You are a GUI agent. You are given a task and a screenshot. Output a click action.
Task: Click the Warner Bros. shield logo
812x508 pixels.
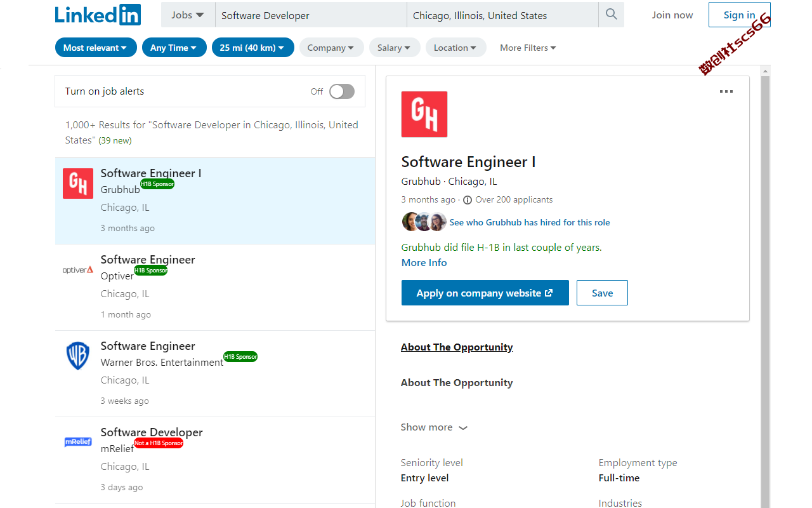(x=78, y=356)
